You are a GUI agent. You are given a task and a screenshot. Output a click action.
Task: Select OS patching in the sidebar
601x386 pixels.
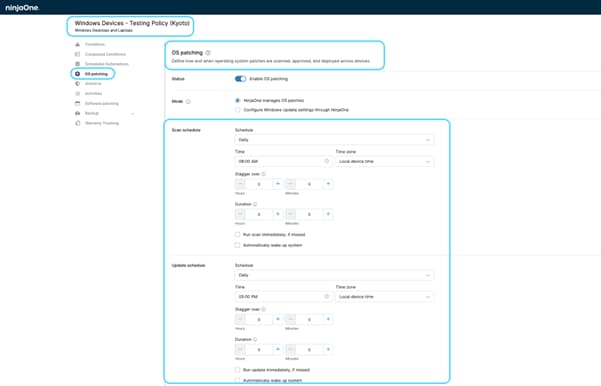tap(96, 74)
